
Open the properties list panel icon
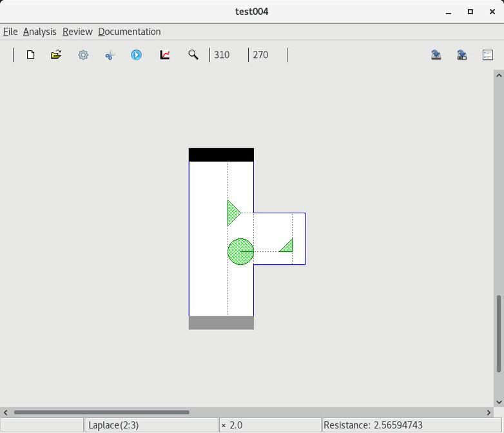click(488, 55)
